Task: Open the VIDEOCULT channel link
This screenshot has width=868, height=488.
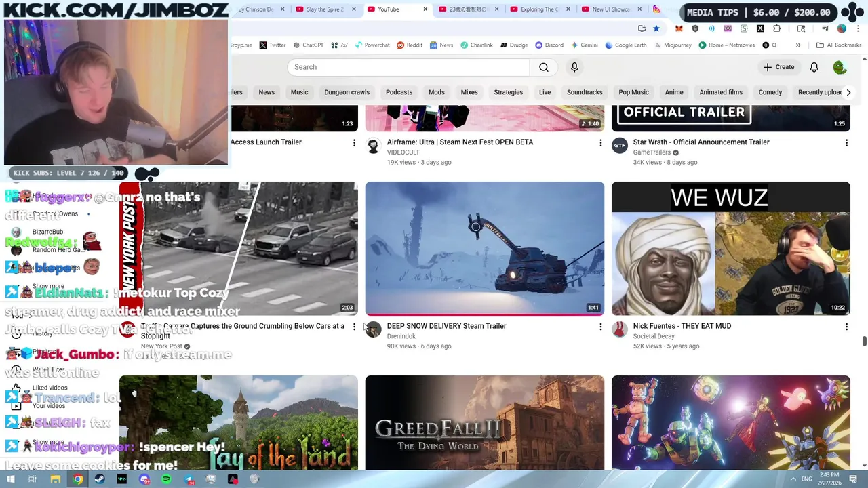Action: 403,152
